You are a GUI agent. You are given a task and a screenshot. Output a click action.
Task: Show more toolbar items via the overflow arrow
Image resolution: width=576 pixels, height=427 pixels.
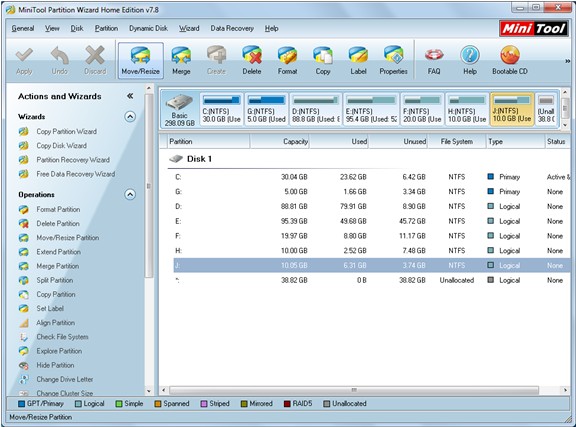point(568,61)
